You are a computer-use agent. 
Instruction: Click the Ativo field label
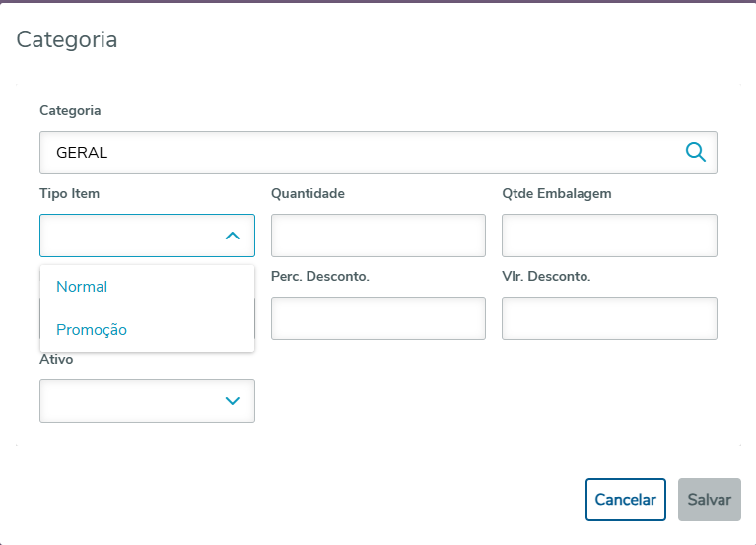coord(56,360)
